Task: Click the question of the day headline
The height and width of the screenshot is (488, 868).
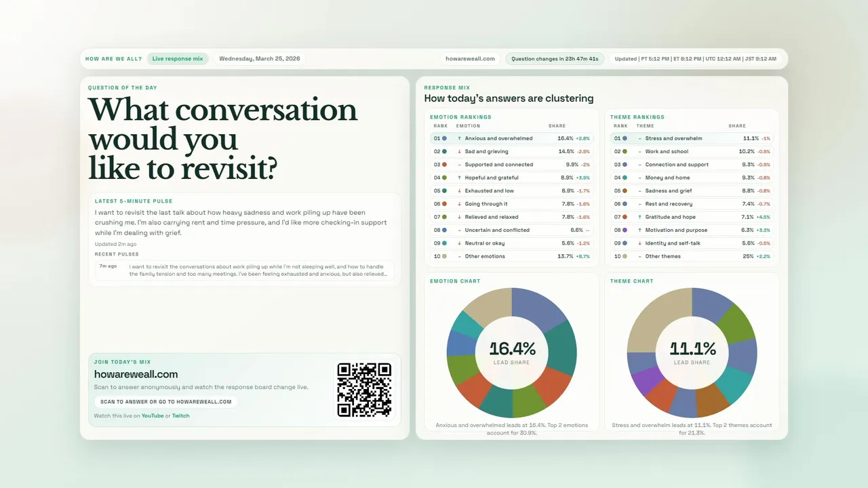Action: pos(222,140)
